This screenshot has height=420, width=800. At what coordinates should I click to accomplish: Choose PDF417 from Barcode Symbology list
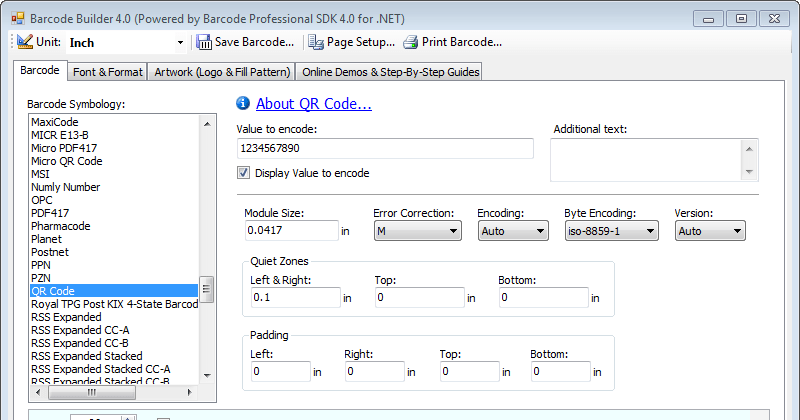point(50,213)
